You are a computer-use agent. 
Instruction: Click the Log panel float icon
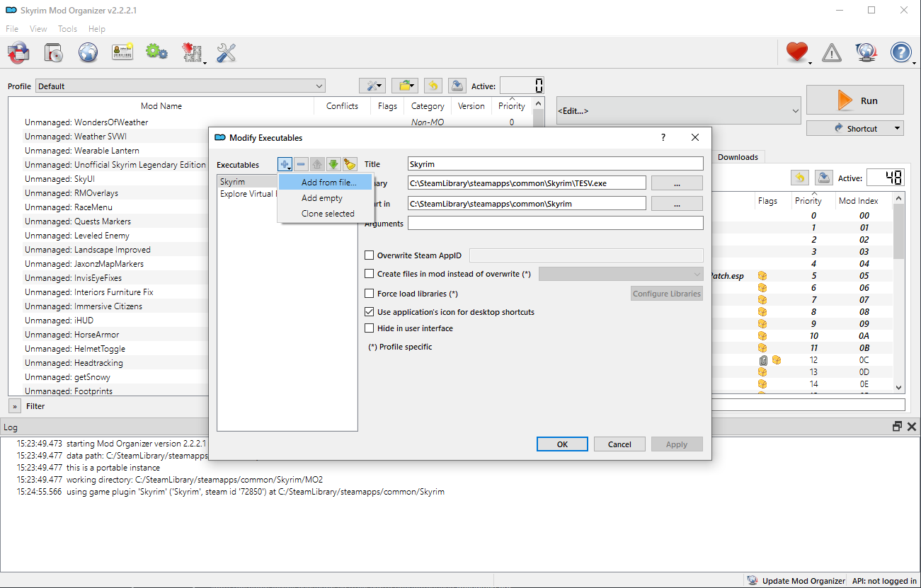[898, 427]
